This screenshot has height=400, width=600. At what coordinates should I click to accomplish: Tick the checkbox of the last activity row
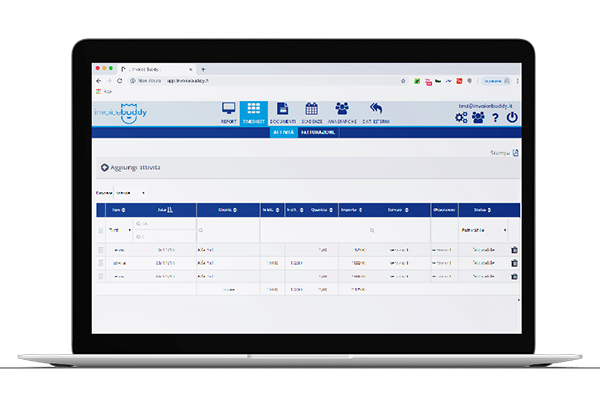[x=101, y=276]
